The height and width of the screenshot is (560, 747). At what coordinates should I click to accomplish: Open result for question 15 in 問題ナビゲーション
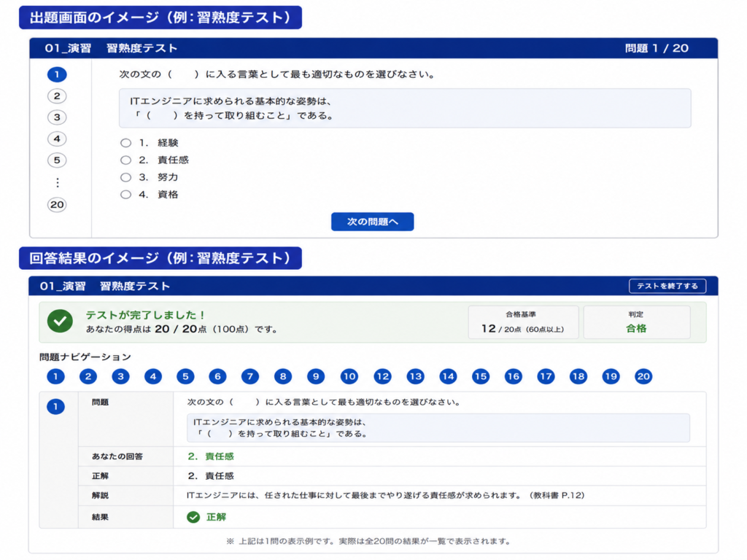[481, 377]
